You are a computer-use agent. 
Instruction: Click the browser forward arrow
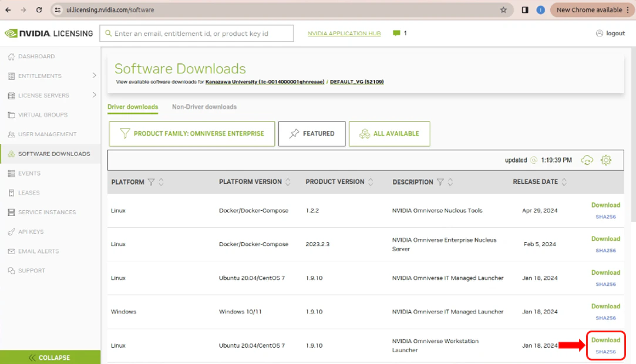[x=23, y=10]
